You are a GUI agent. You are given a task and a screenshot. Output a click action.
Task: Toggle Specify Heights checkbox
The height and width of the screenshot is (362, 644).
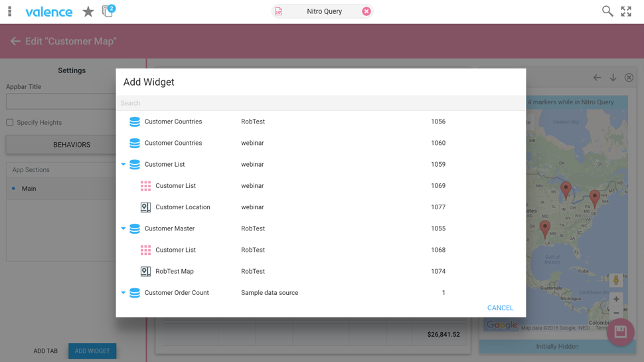tap(10, 122)
